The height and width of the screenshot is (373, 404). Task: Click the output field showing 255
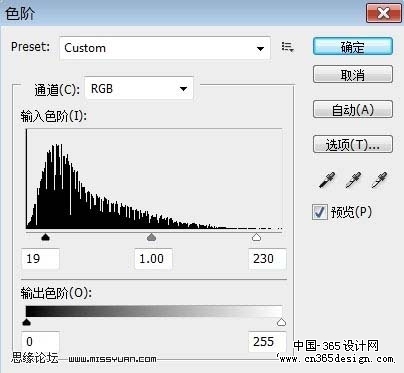(267, 342)
